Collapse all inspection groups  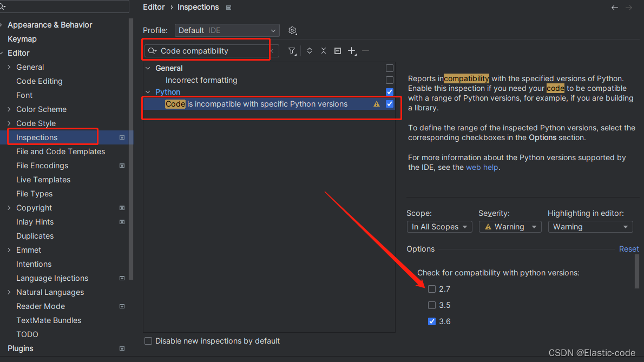pyautogui.click(x=323, y=50)
